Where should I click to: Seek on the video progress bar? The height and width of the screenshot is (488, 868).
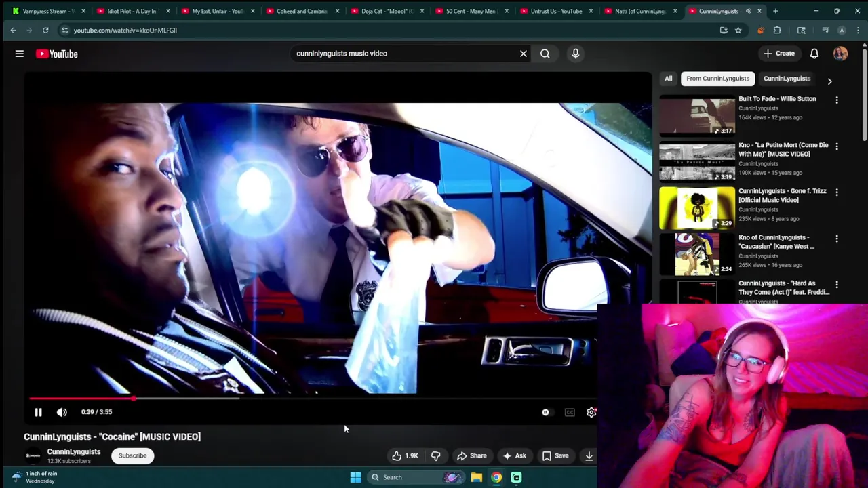313,399
